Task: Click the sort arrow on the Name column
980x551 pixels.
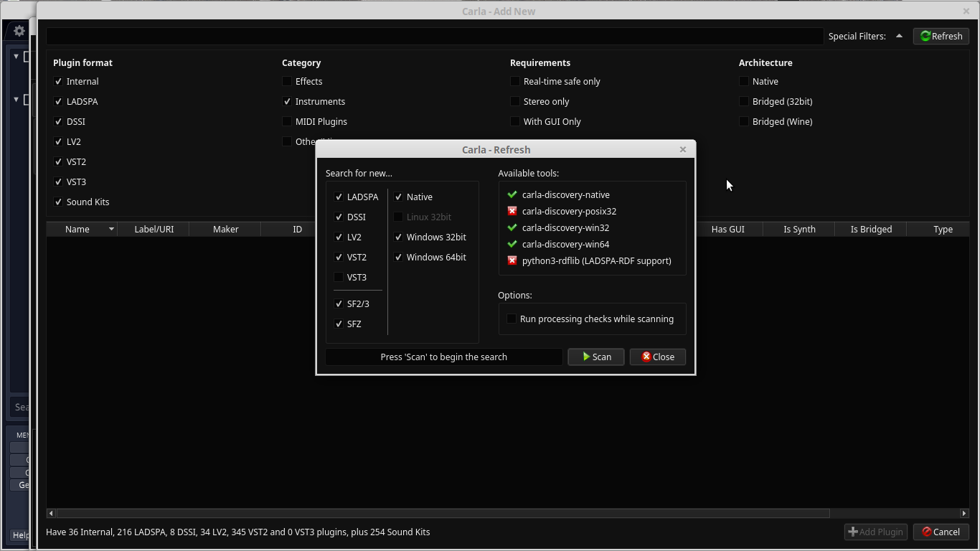Action: 111,229
